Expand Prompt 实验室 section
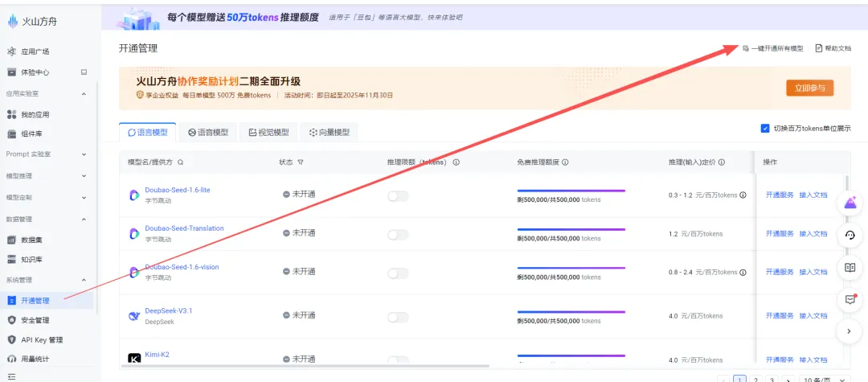Image resolution: width=868 pixels, height=382 pixels. (x=84, y=154)
